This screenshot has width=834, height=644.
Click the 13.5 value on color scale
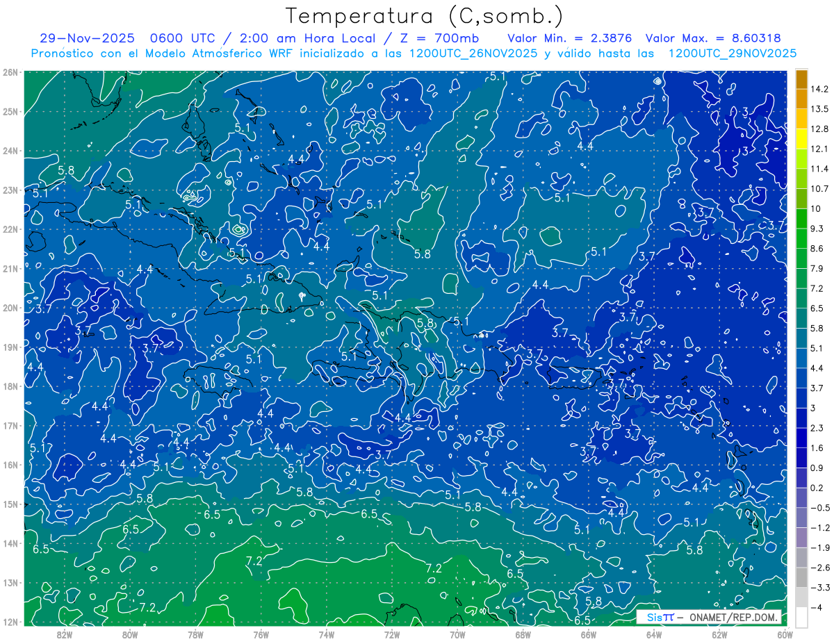[819, 109]
